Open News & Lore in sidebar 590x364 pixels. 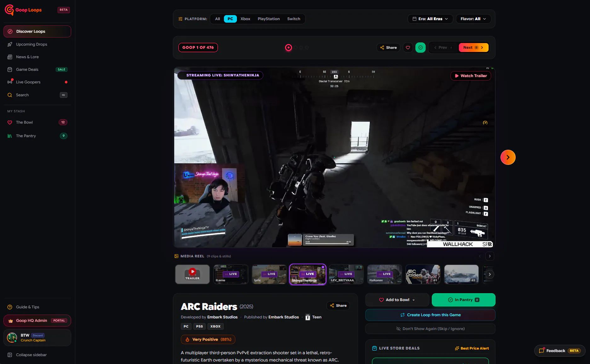[x=37, y=57]
